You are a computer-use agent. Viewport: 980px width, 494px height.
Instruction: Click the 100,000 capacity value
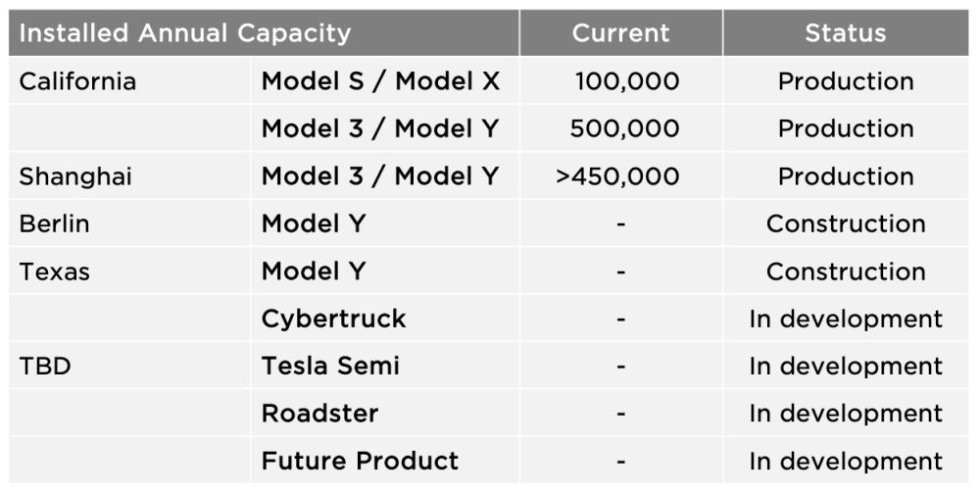626,81
